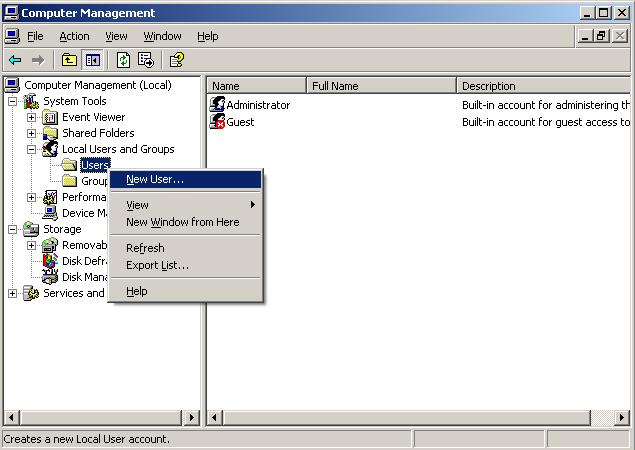Click the Device Manager icon

[50, 213]
